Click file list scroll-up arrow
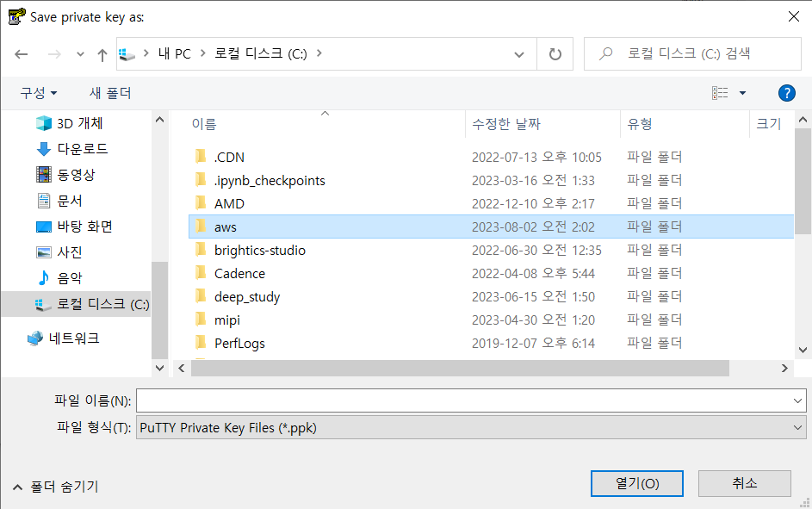Viewport: 812px width, 509px height. [803, 120]
